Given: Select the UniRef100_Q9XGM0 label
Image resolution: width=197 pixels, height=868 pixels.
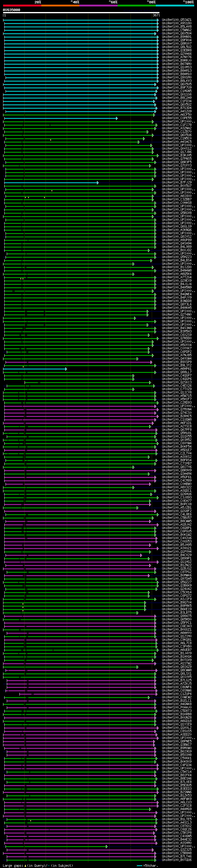Looking at the screenshot, I should (x=177, y=78).
